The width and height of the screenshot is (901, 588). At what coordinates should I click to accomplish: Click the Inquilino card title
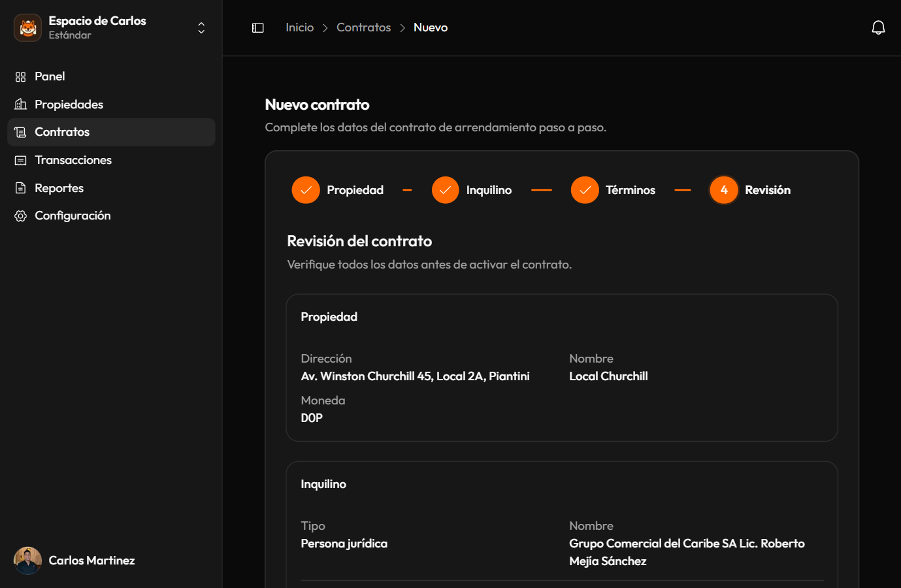[x=323, y=484]
